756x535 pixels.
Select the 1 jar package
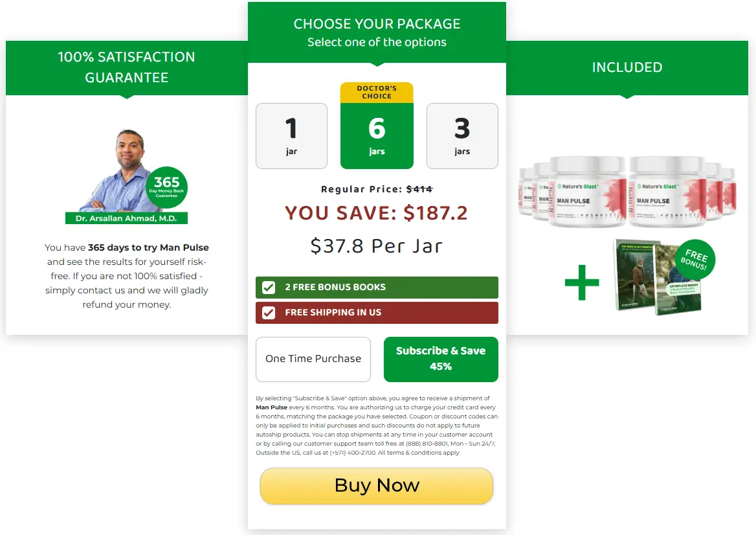(x=291, y=136)
